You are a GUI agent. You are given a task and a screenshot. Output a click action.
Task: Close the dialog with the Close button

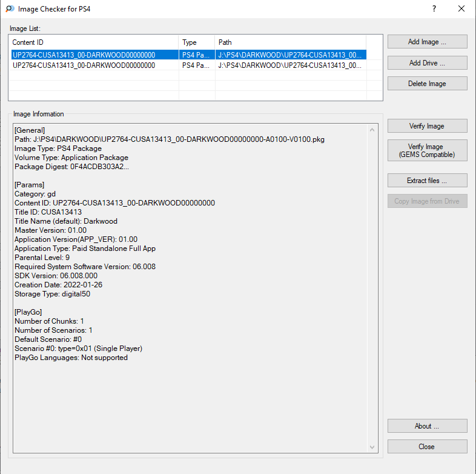pos(427,447)
